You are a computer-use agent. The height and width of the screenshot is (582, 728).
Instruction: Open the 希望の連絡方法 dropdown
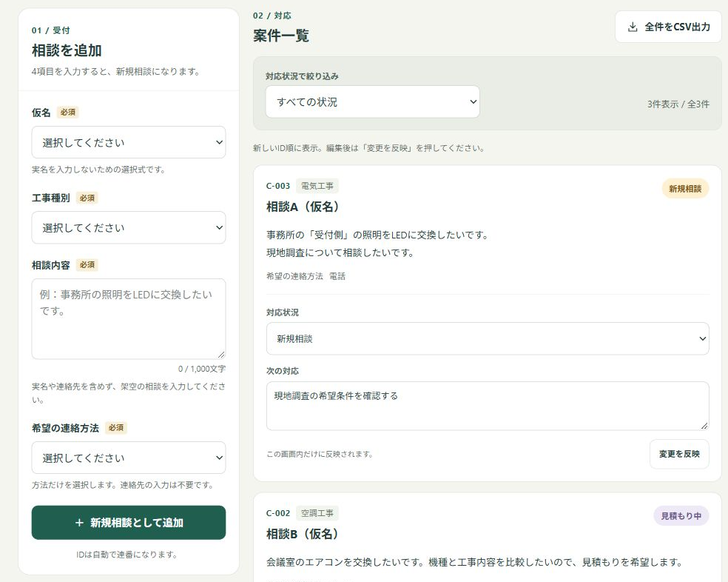[x=129, y=458]
